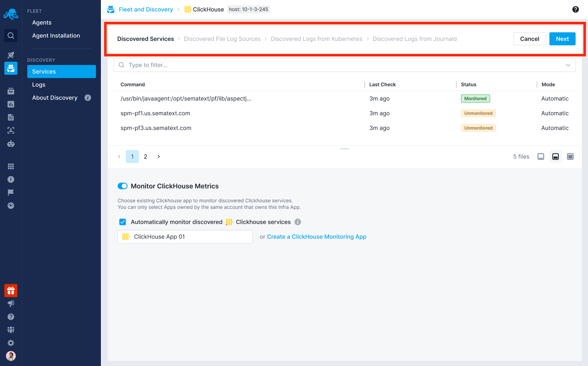Click the Type to filter input
Image resolution: width=588 pixels, height=366 pixels.
345,65
